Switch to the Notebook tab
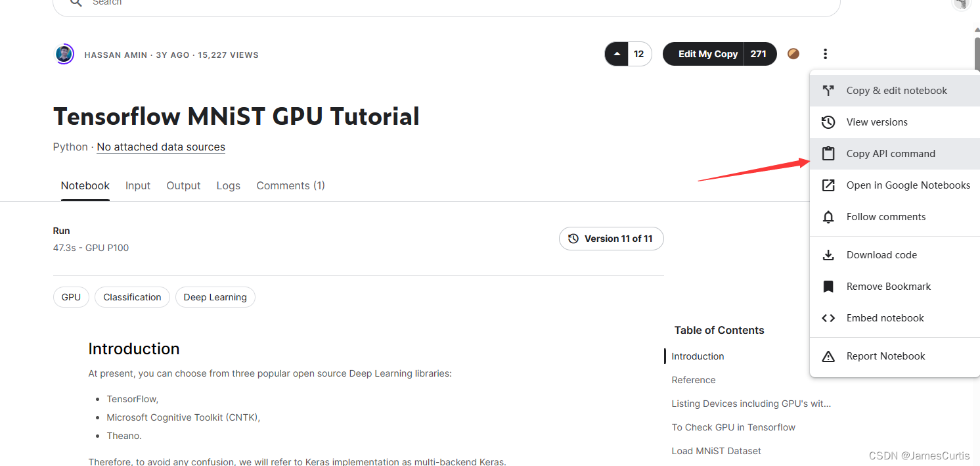The height and width of the screenshot is (466, 980). pyautogui.click(x=85, y=186)
